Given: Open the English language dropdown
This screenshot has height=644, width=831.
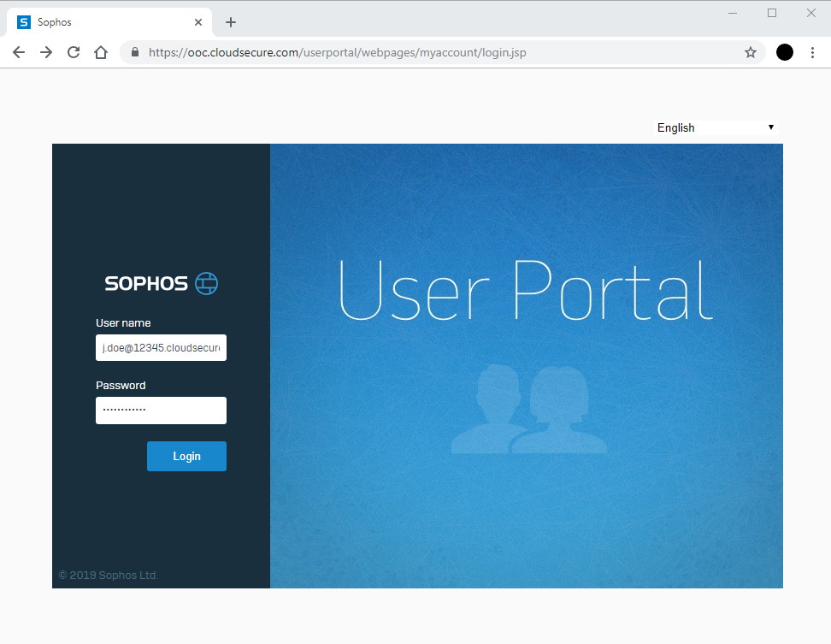Looking at the screenshot, I should click(715, 127).
